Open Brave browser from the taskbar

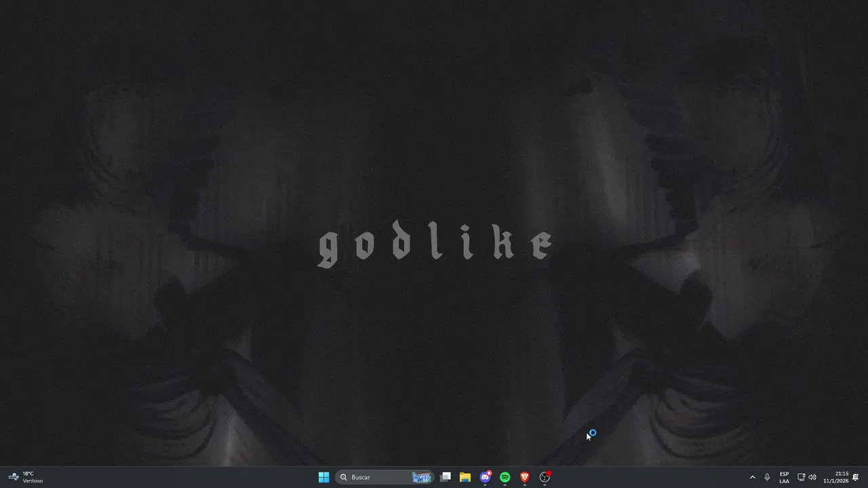(x=524, y=477)
